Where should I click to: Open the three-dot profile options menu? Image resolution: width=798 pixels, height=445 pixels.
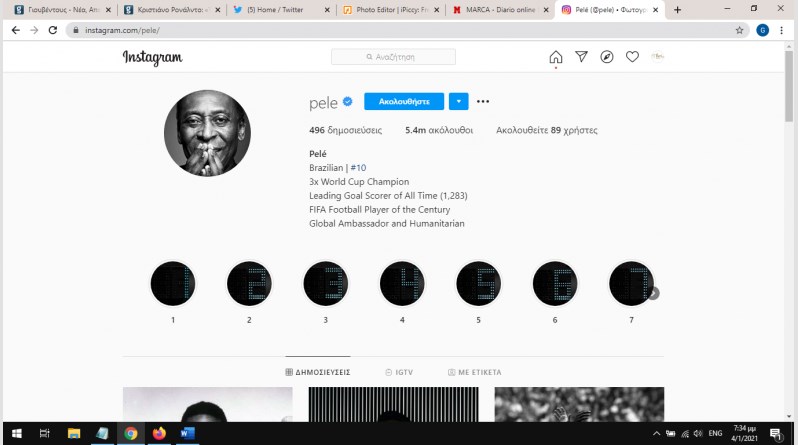point(483,101)
